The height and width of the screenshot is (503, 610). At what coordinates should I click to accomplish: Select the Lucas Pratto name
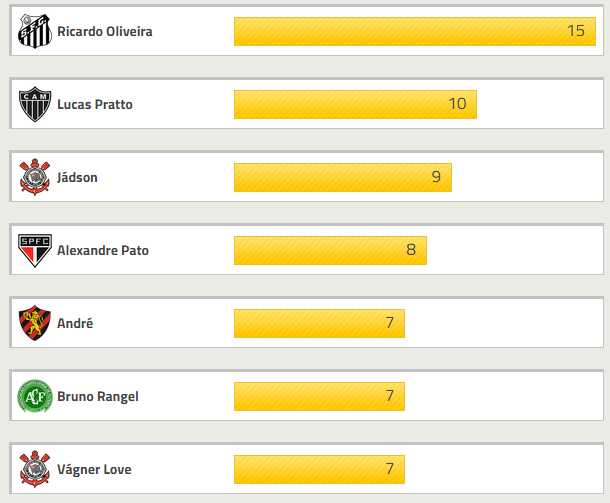point(95,105)
